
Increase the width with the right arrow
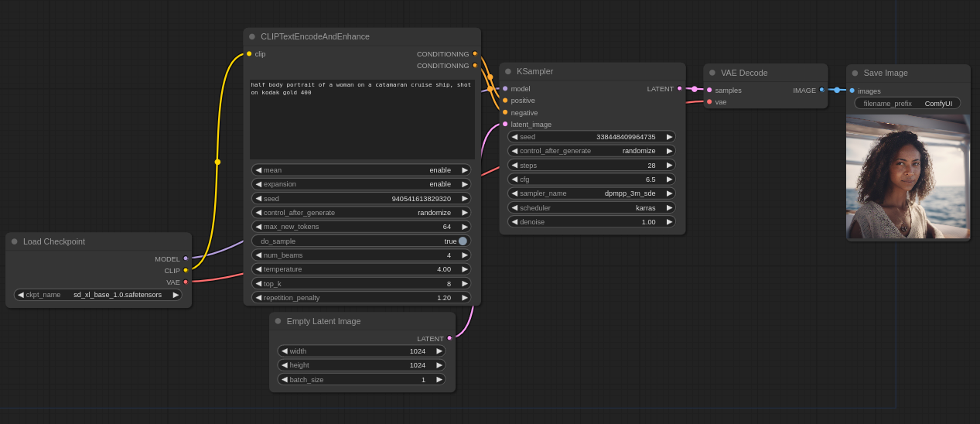pos(439,351)
